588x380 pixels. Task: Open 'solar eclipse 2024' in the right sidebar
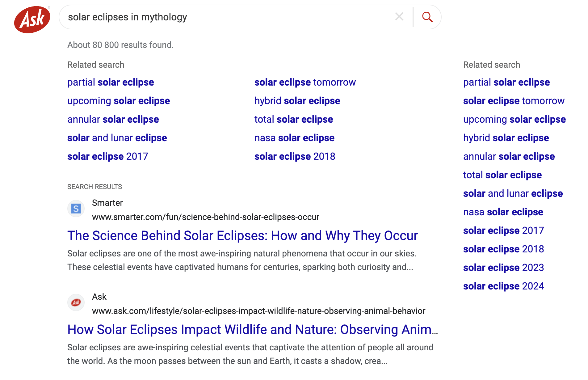pos(504,286)
